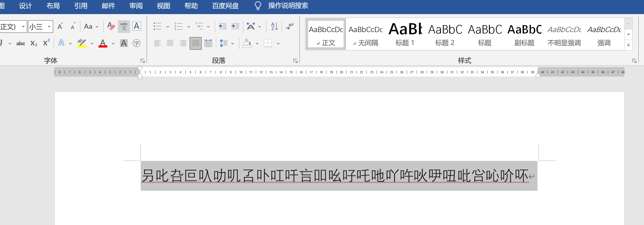Apply 标题 2 style
The height and width of the screenshot is (225, 644).
tap(445, 34)
